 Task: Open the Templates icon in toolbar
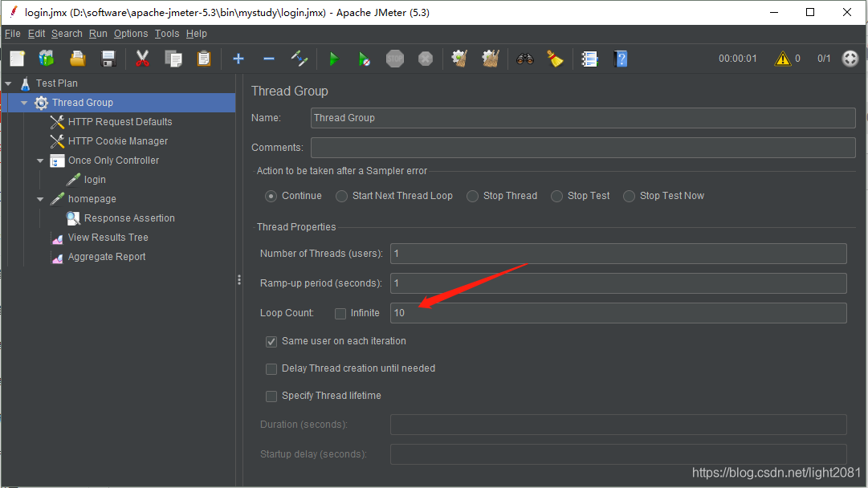coord(47,59)
